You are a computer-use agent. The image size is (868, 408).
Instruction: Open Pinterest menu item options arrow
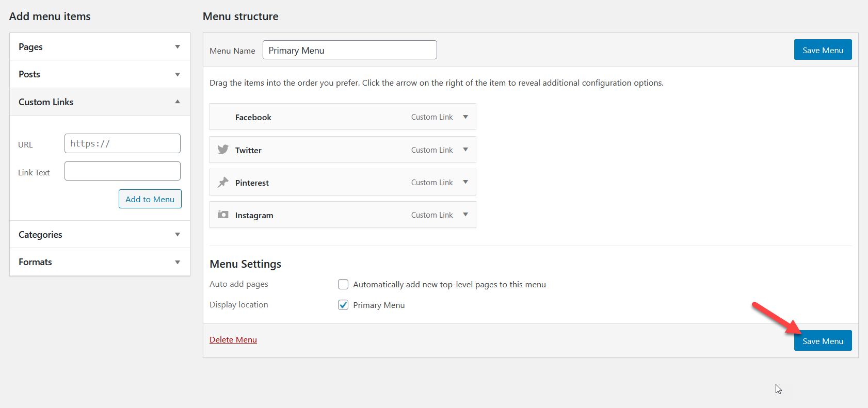465,182
